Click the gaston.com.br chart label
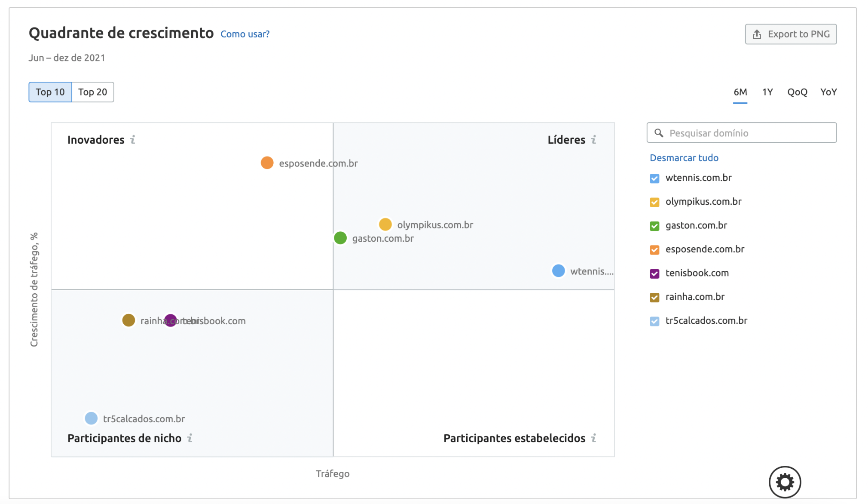The height and width of the screenshot is (504, 868). 383,238
